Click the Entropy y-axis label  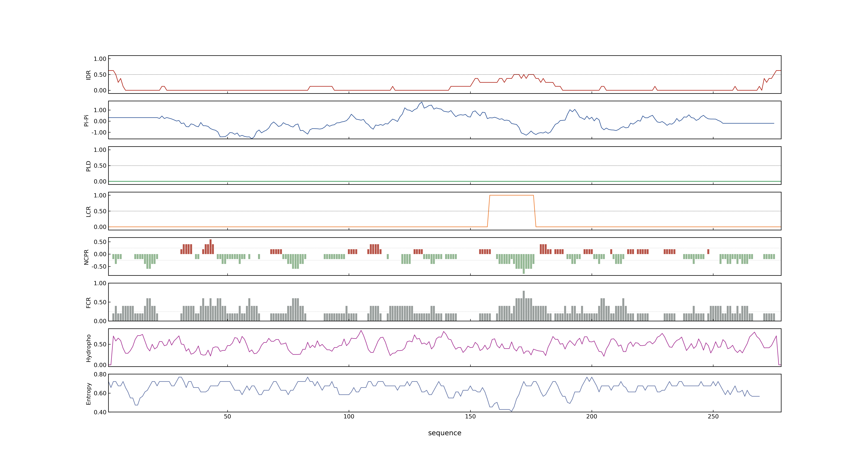tap(88, 393)
